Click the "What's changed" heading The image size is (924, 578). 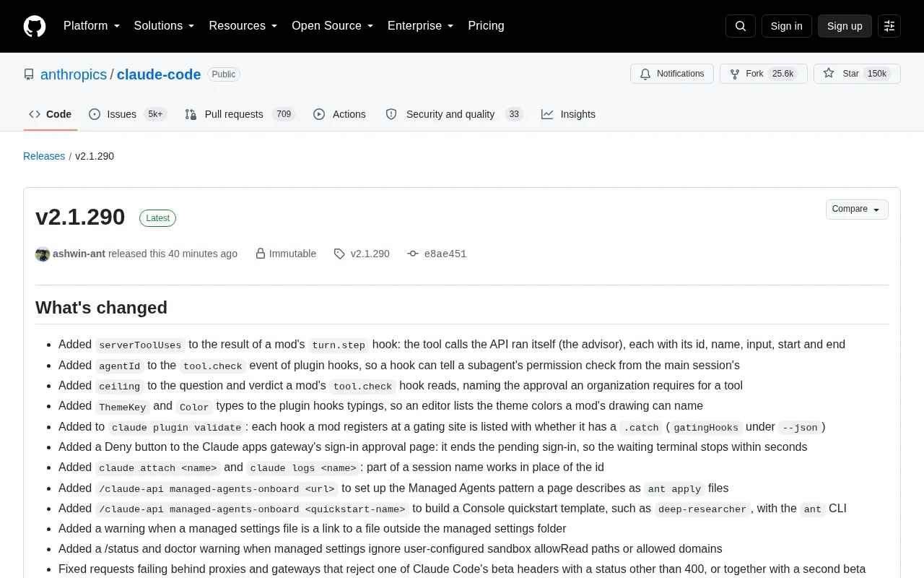coord(101,308)
